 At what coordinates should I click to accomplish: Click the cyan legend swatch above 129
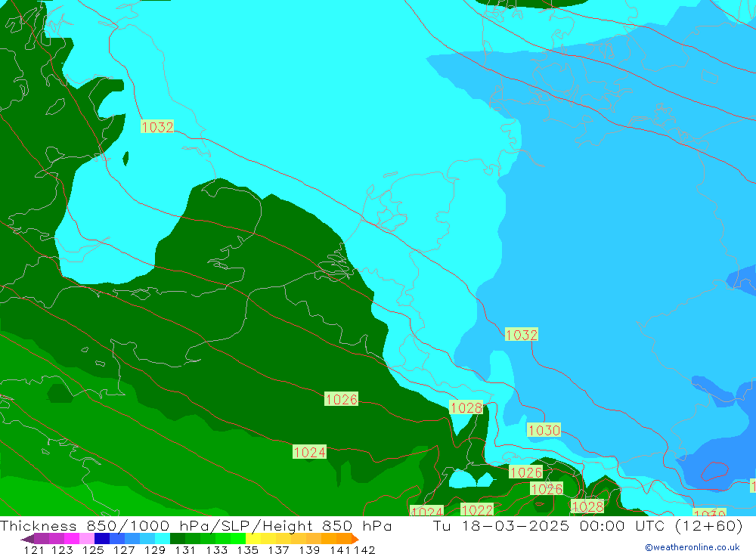(x=163, y=539)
